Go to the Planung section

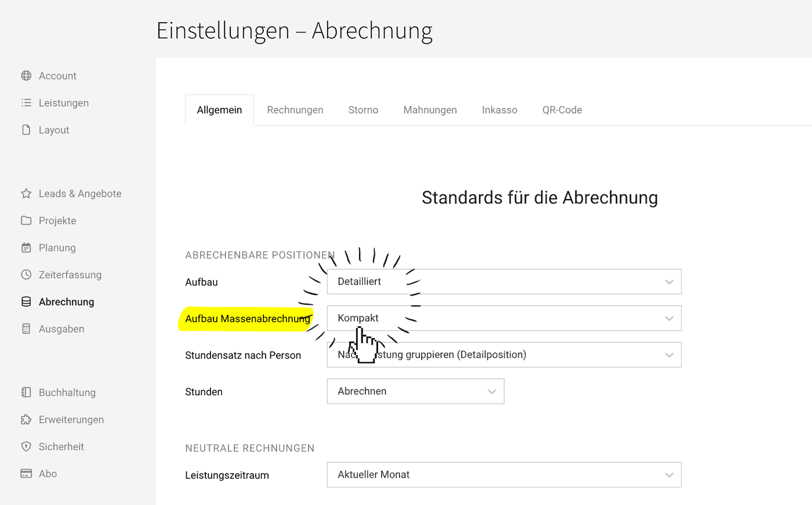(57, 248)
